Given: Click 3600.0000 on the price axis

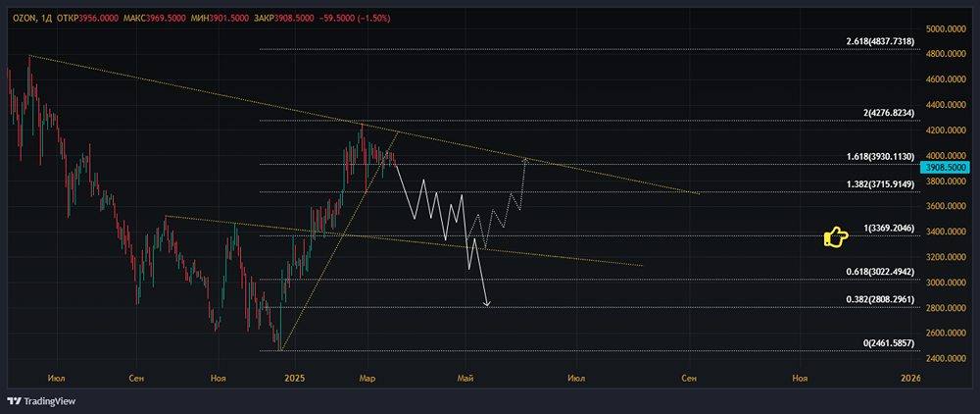Looking at the screenshot, I should (948, 206).
